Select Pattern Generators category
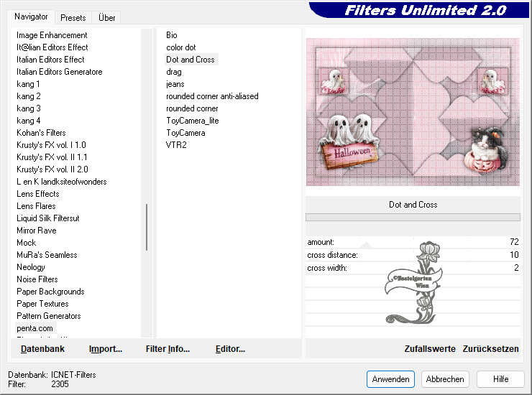The width and height of the screenshot is (532, 395). point(48,316)
